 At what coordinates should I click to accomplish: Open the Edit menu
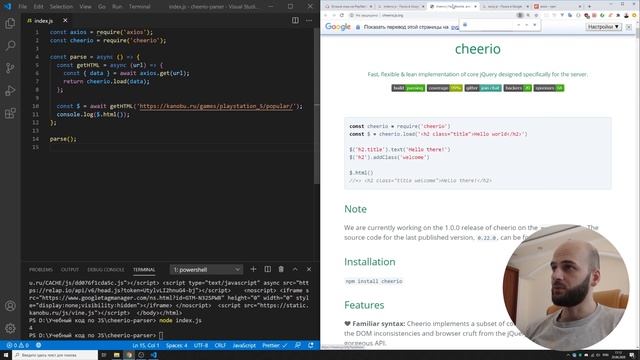(x=38, y=7)
